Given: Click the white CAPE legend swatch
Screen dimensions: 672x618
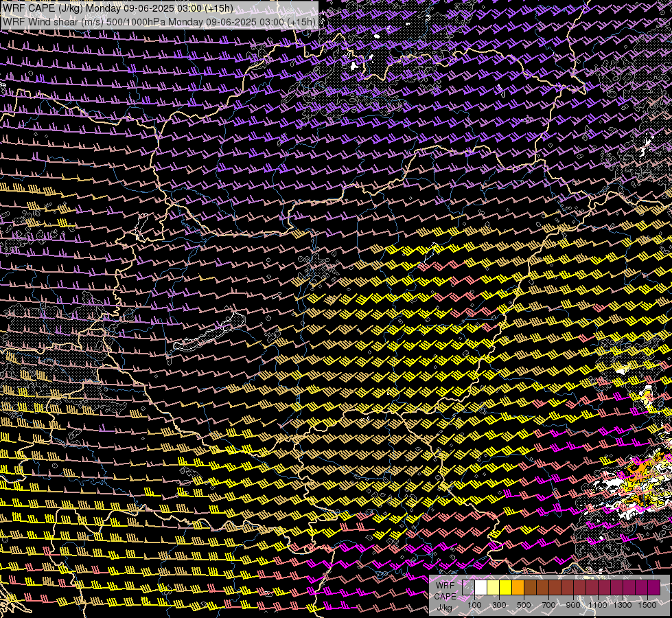Looking at the screenshot, I should click(481, 588).
